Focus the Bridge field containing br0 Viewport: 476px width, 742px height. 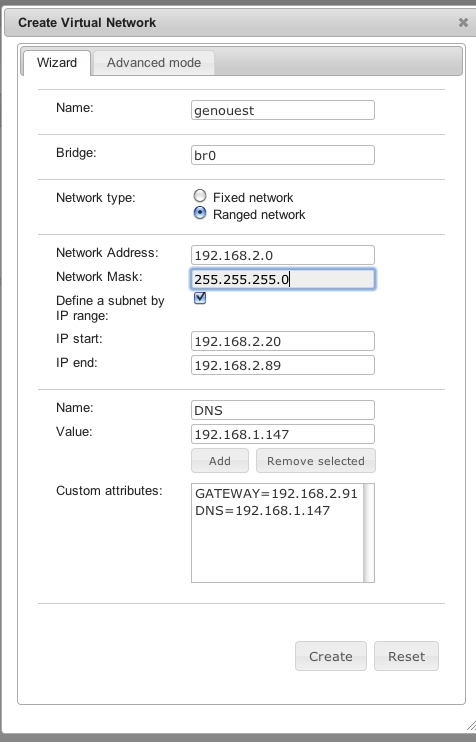coord(282,155)
